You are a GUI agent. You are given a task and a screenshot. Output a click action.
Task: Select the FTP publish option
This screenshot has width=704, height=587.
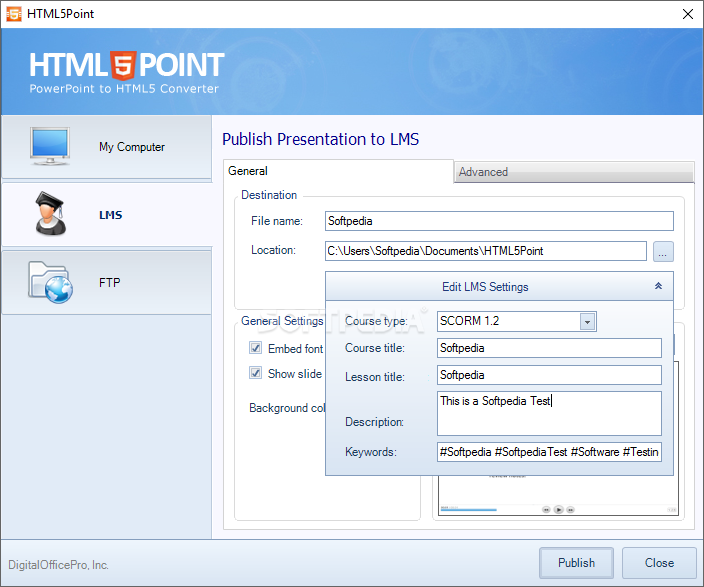click(x=106, y=282)
